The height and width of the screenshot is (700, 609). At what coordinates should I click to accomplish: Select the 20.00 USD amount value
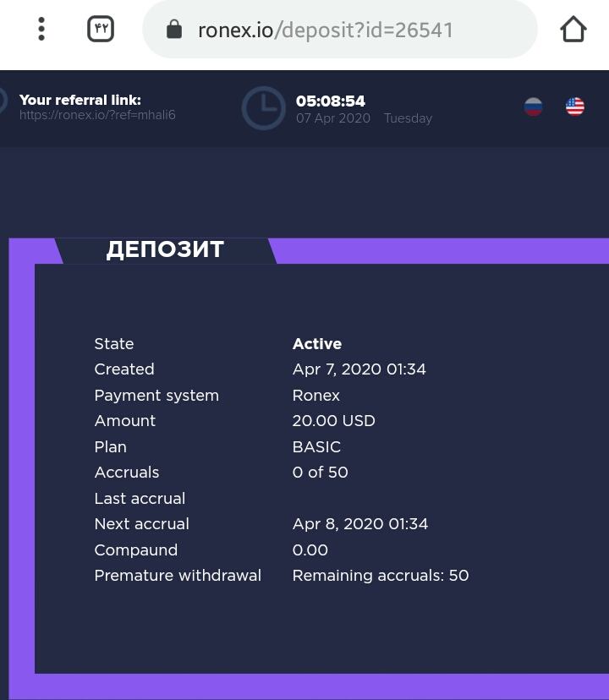pos(333,421)
